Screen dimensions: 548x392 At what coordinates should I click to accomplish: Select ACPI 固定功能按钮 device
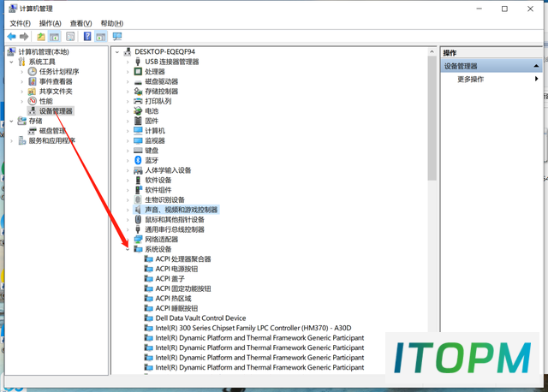pyautogui.click(x=183, y=288)
